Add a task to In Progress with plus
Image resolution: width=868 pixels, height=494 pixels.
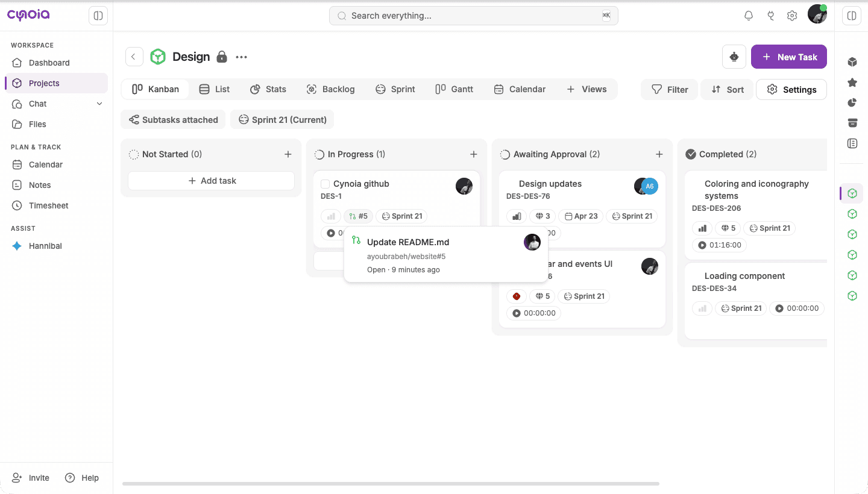(x=474, y=154)
